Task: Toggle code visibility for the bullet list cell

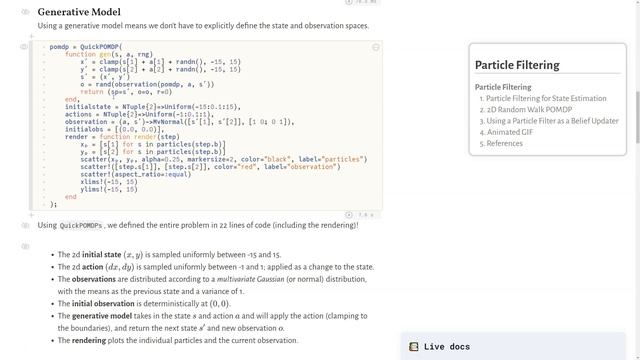Action: point(25,247)
